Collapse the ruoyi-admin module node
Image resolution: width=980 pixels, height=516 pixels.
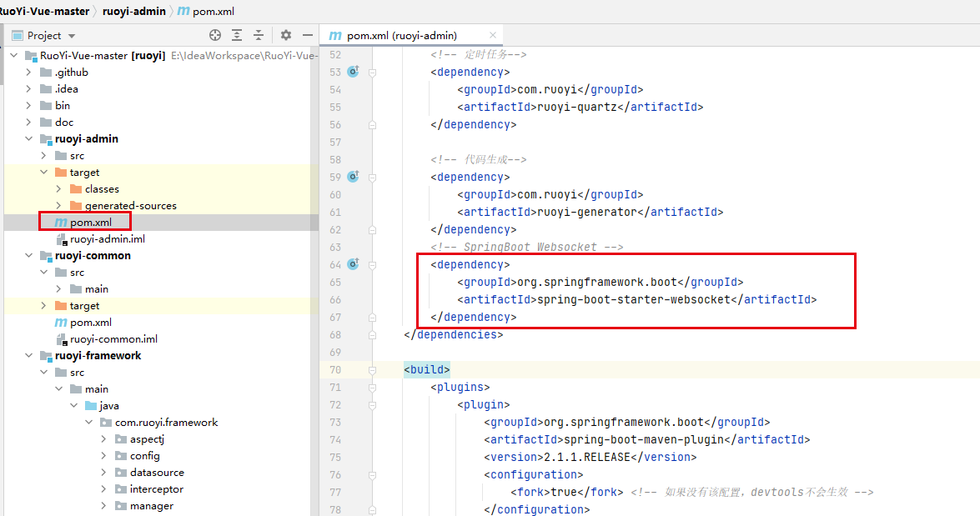pyautogui.click(x=28, y=139)
